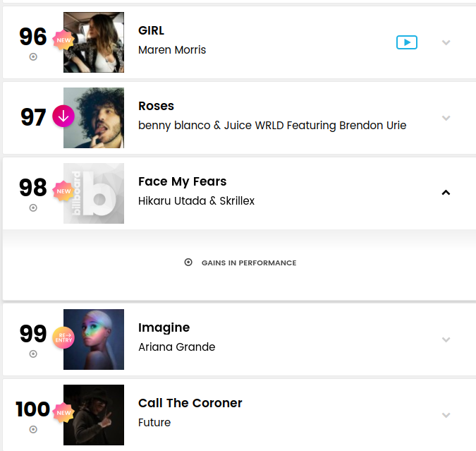Click the gains bullet icon under rank 96
Image resolution: width=476 pixels, height=451 pixels.
[x=33, y=57]
